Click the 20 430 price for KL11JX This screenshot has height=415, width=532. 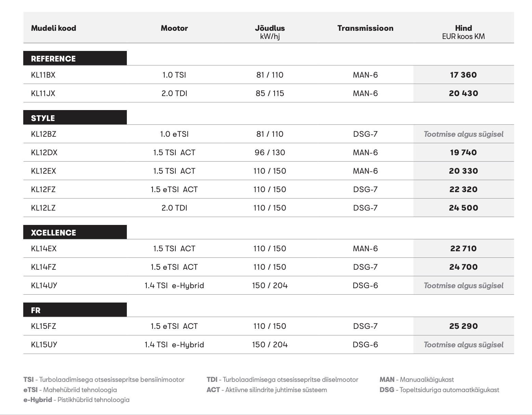click(463, 93)
